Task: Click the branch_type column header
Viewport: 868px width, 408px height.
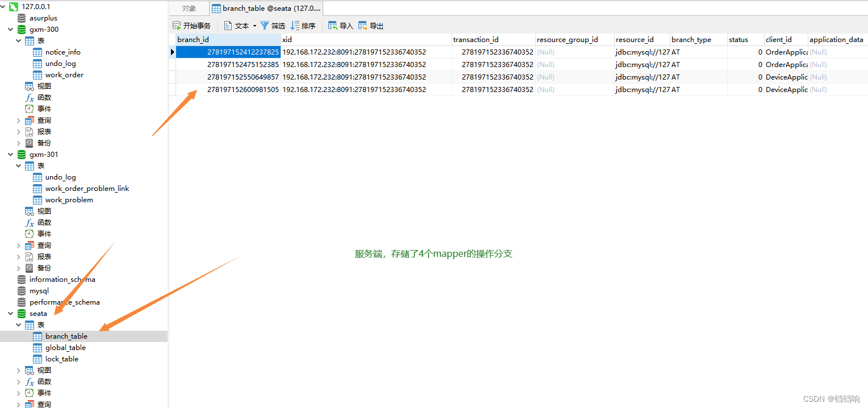Action: 699,40
